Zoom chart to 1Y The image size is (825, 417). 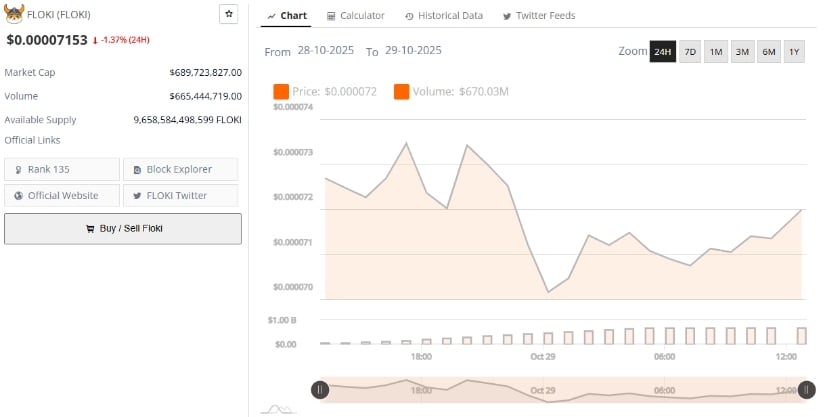pyautogui.click(x=794, y=52)
